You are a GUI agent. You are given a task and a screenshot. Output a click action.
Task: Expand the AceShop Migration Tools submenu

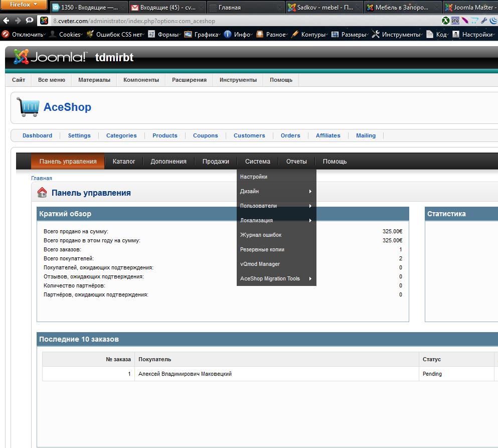coord(276,278)
